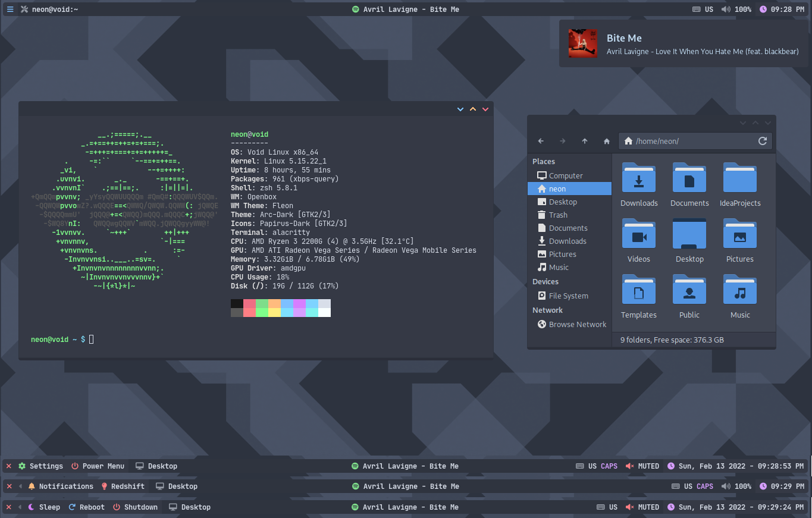Close the bar containing Sleep and Reboot
812x518 pixels.
click(9, 507)
